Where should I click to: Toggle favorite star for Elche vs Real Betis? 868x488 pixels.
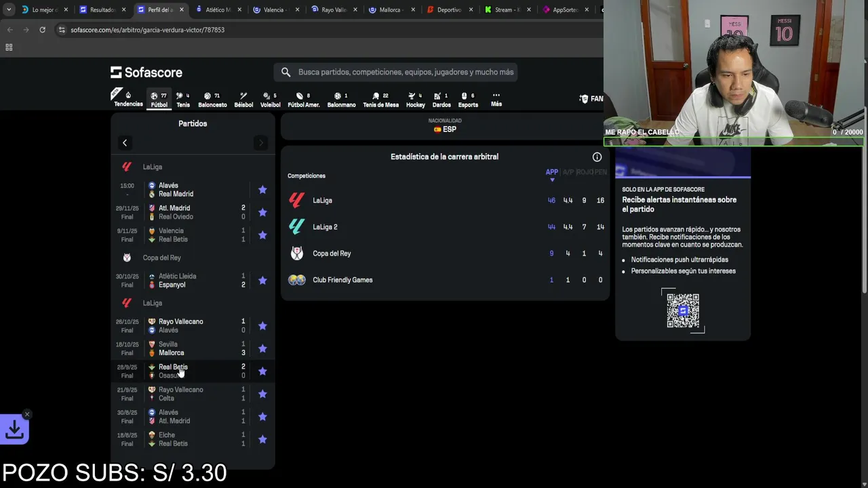click(262, 439)
